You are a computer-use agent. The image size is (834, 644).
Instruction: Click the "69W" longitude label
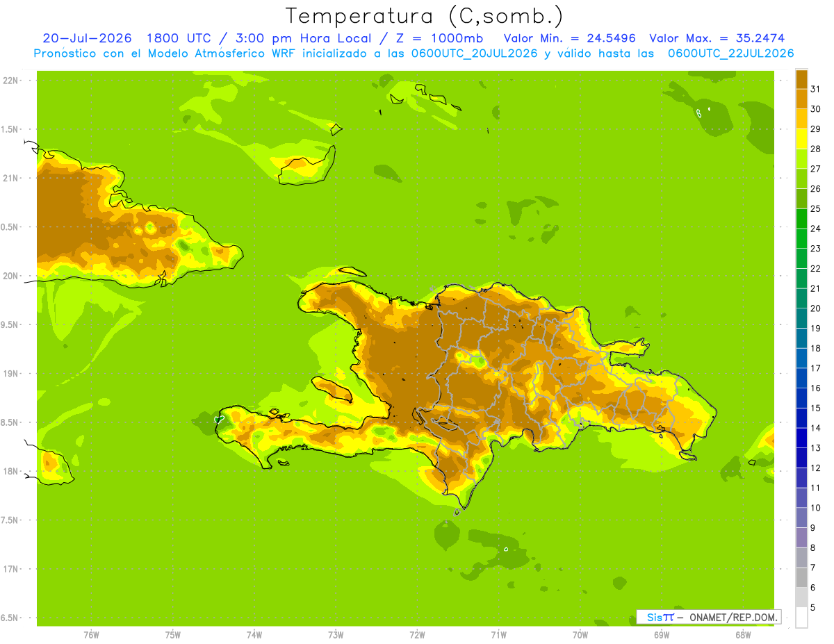pos(662,635)
